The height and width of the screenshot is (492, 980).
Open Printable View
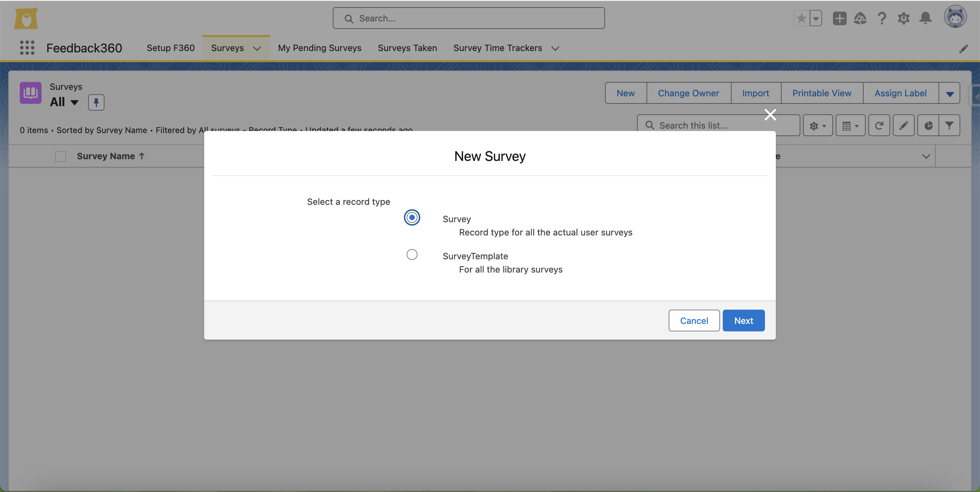point(822,93)
